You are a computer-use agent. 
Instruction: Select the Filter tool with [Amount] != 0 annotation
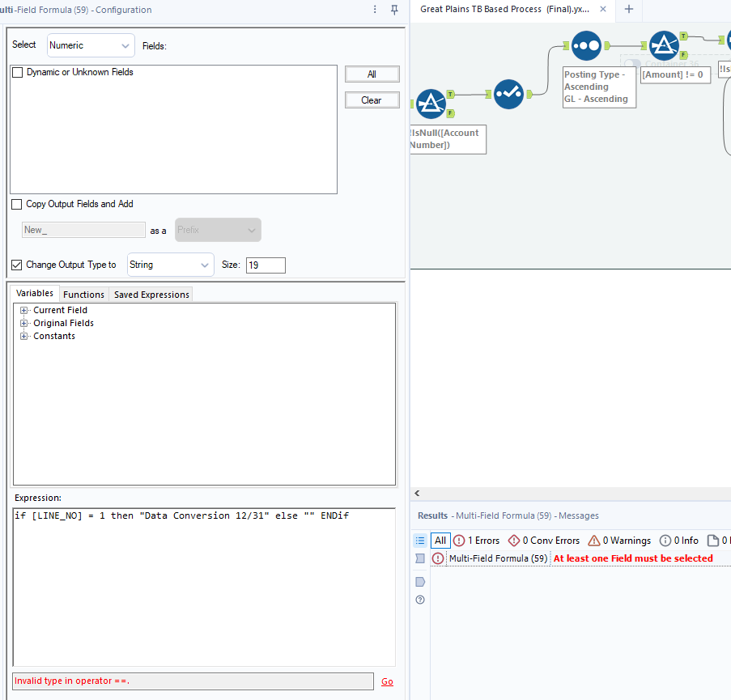tap(665, 45)
